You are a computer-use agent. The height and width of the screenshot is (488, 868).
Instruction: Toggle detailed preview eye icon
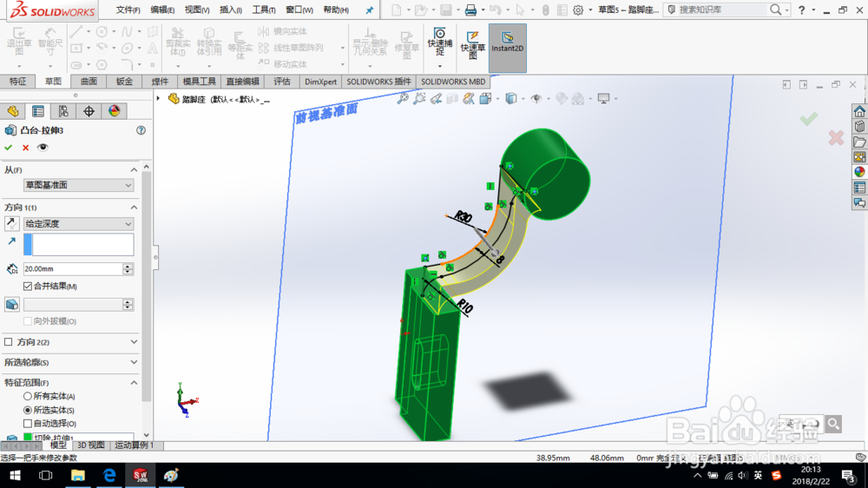43,148
